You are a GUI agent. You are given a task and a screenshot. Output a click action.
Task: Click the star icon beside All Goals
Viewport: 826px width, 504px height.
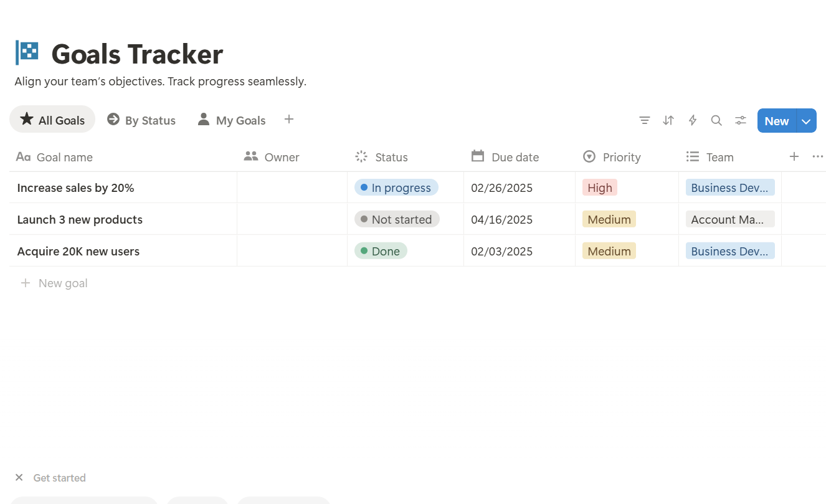27,119
